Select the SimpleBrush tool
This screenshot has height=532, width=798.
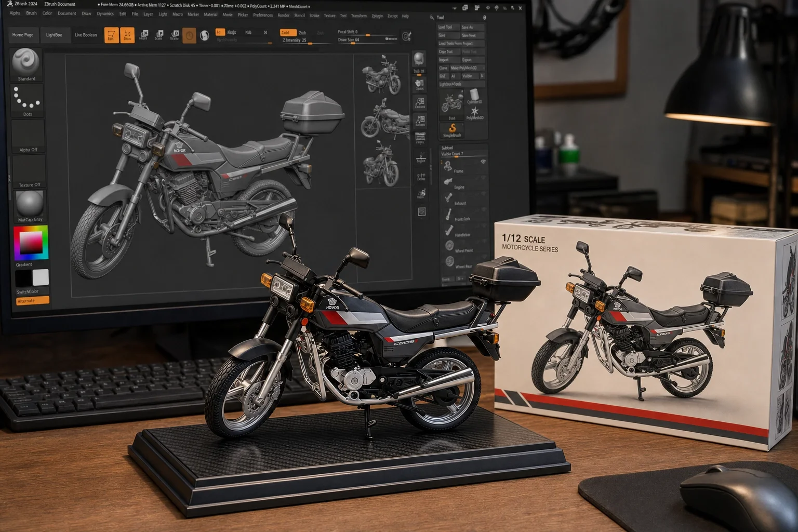(x=453, y=130)
